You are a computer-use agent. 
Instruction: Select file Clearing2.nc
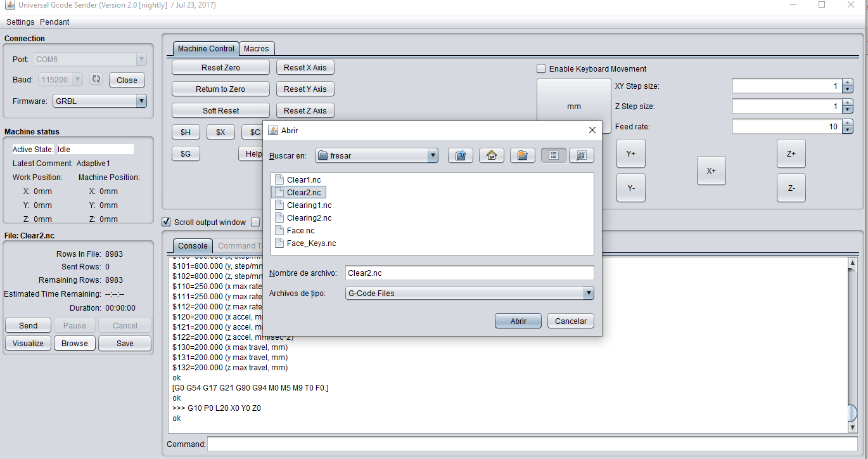tap(303, 217)
